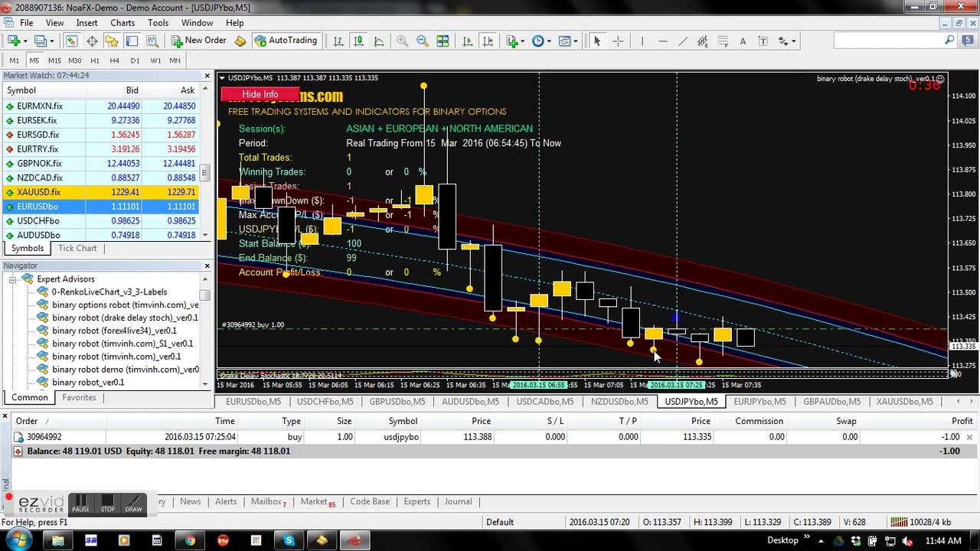The height and width of the screenshot is (551, 980).
Task: Click the Market Watch vertical scrollbar
Action: coord(204,174)
